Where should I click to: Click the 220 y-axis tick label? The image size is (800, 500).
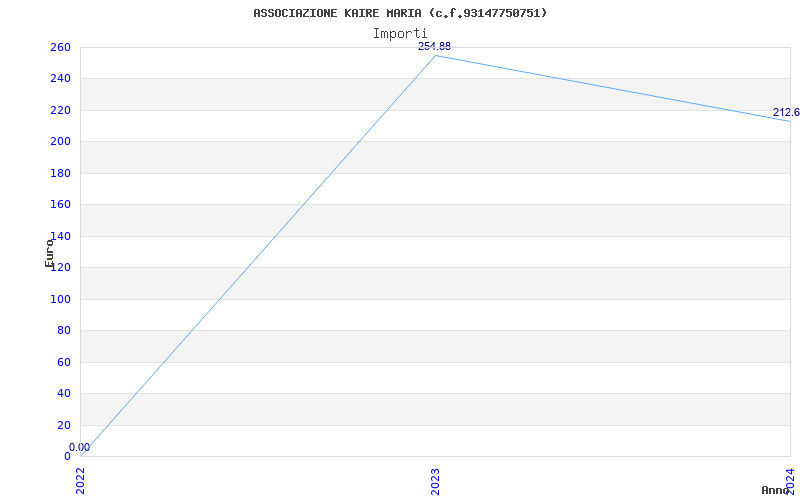tap(60, 110)
